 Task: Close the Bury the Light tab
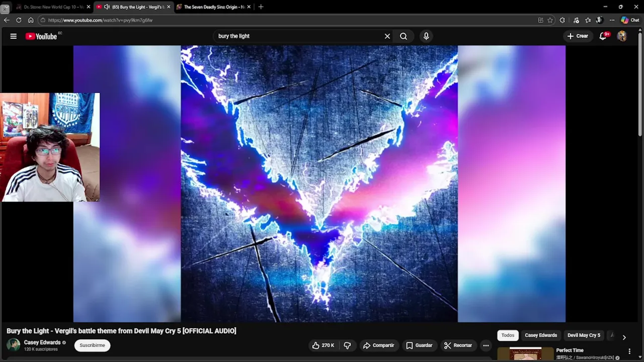[169, 7]
